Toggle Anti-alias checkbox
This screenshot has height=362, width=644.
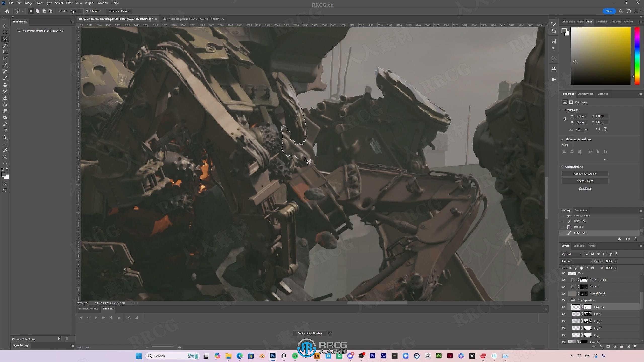click(87, 11)
